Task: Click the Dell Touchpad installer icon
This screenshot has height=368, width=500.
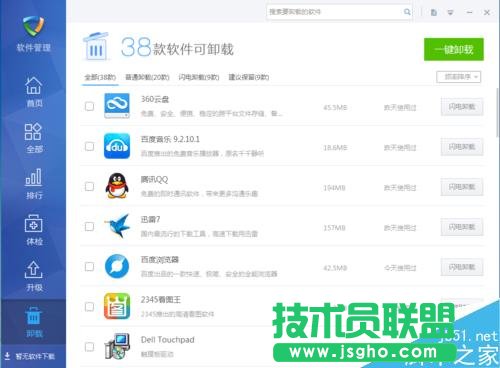Action: pyautogui.click(x=117, y=347)
